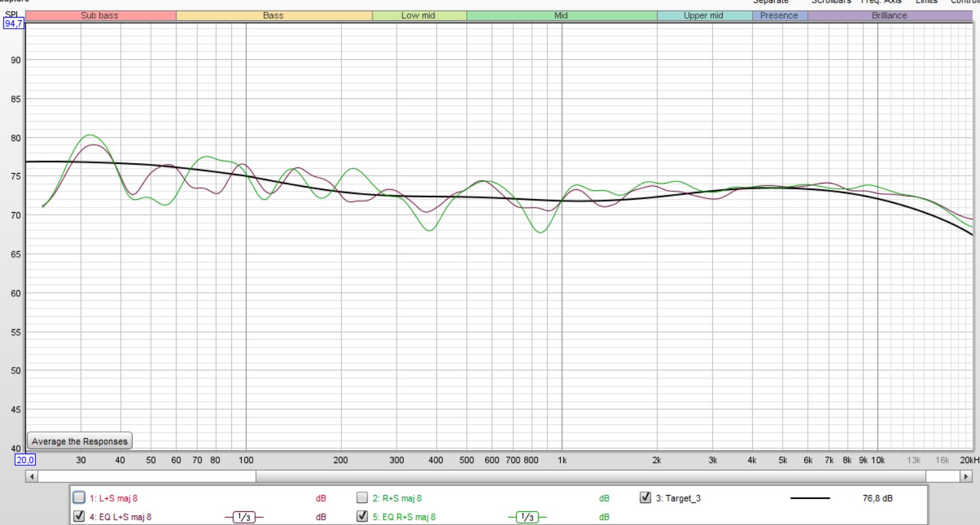Edit the 94,7 upper SPL limit field

pyautogui.click(x=13, y=25)
